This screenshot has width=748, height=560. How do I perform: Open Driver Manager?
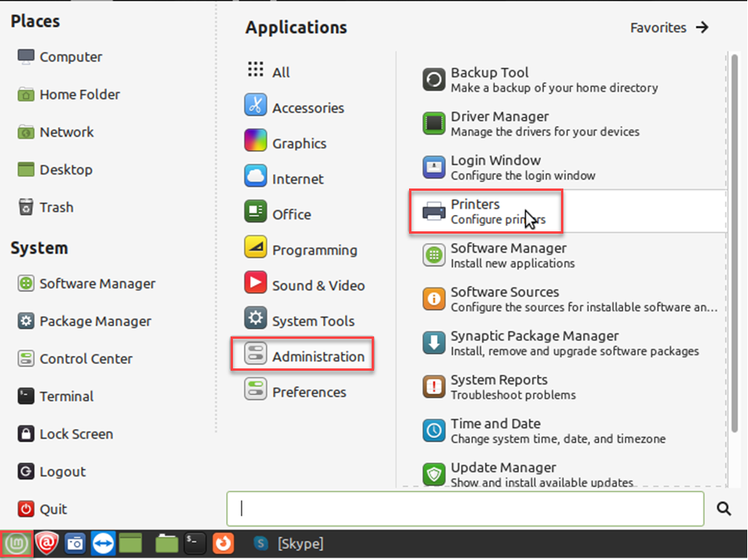pos(499,124)
